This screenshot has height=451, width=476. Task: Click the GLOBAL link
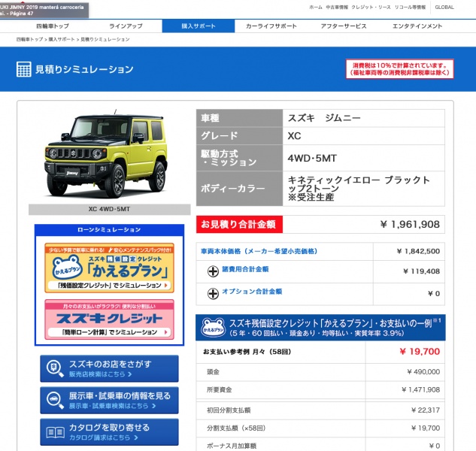pos(444,8)
